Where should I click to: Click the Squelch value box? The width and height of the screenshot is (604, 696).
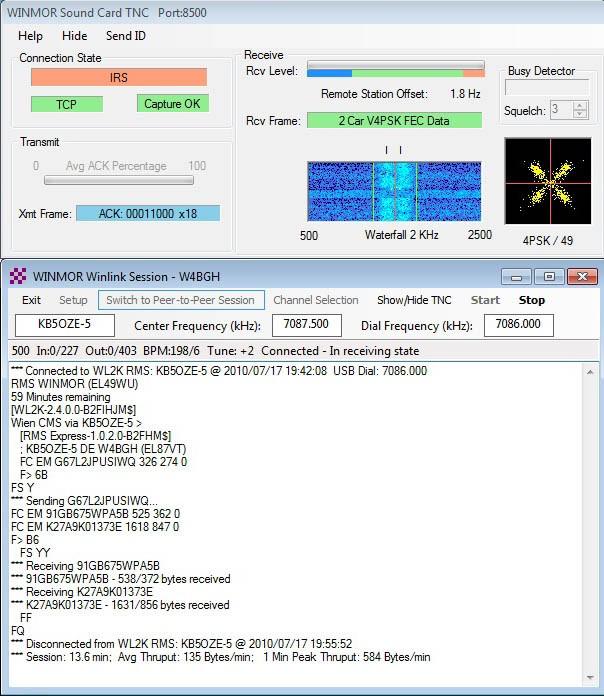[561, 110]
